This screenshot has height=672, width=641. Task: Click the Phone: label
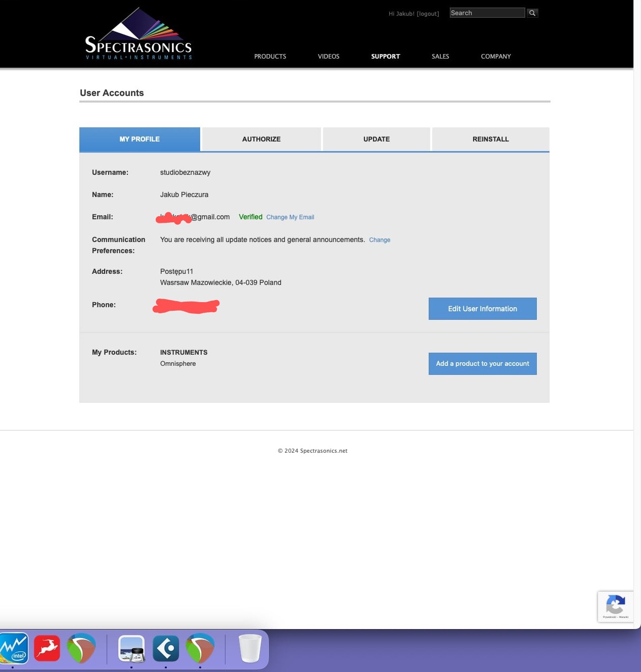pyautogui.click(x=104, y=305)
